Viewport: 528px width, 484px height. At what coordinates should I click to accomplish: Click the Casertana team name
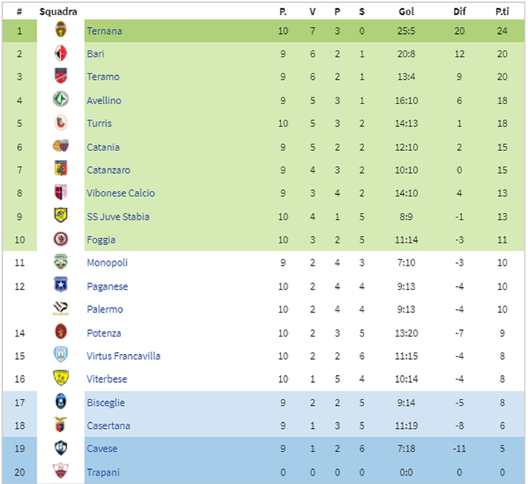click(x=108, y=426)
